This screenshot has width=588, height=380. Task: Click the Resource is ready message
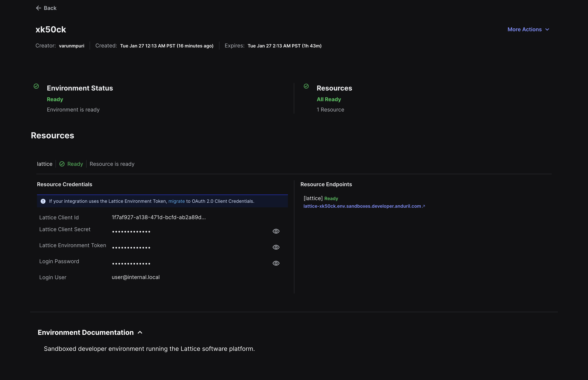coord(112,164)
